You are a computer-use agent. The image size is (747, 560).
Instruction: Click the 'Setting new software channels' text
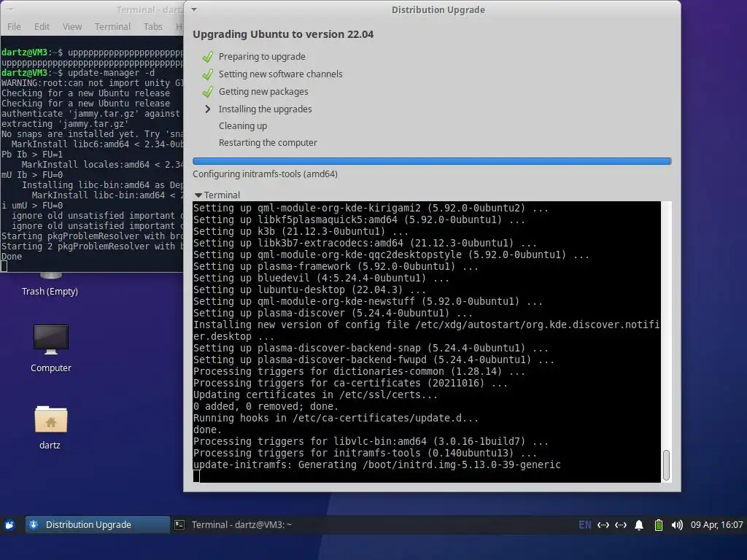click(281, 74)
